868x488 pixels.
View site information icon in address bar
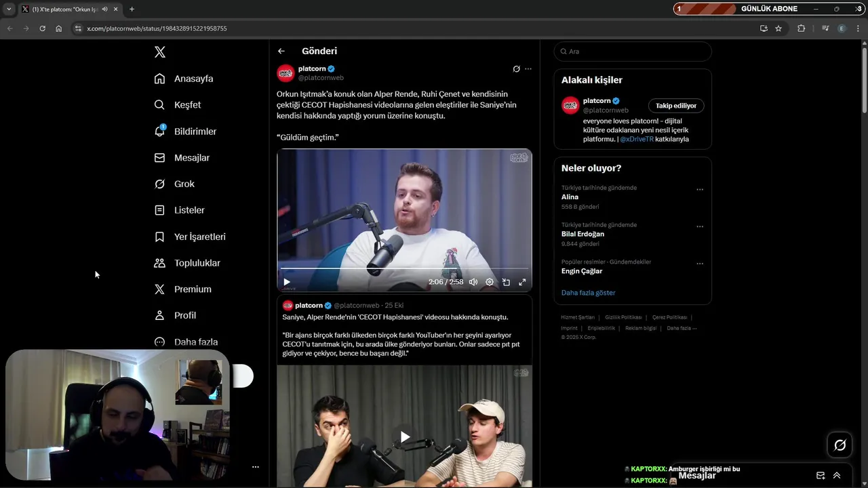tap(78, 28)
